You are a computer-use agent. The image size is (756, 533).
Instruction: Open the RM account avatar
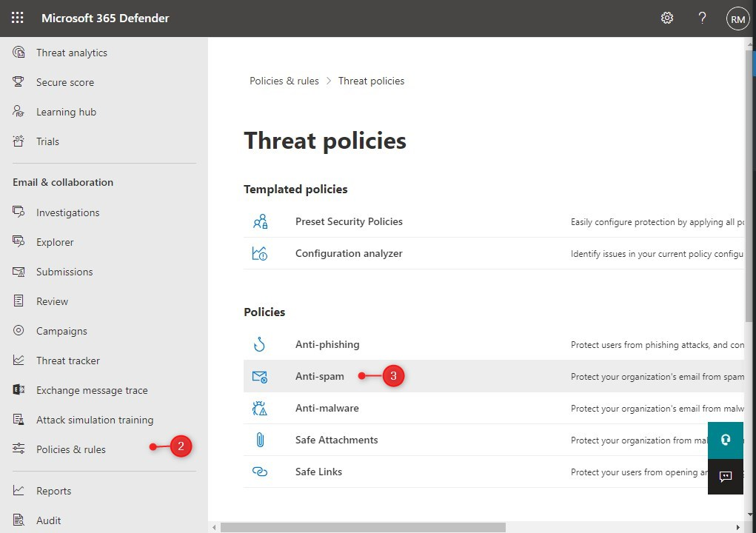point(737,19)
